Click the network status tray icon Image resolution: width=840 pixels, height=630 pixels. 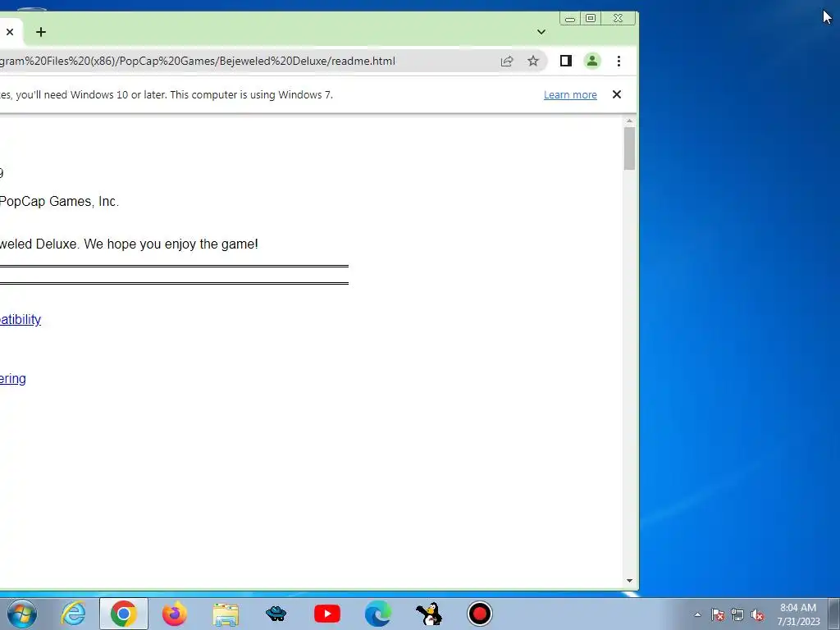tap(737, 614)
